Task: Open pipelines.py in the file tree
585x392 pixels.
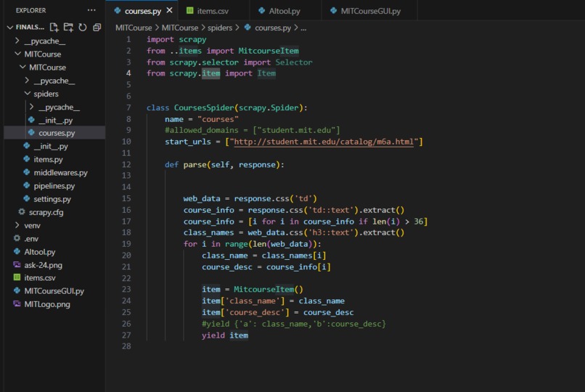Action: [54, 186]
